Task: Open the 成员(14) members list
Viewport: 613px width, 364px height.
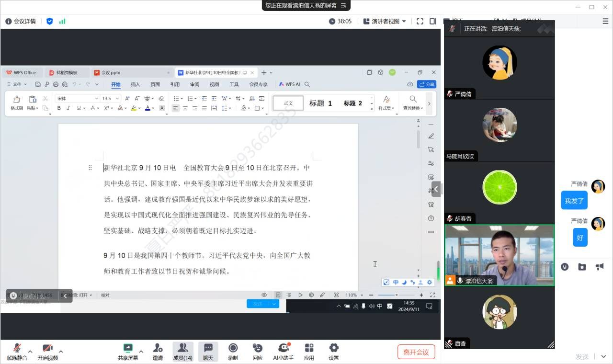Action: pyautogui.click(x=182, y=348)
